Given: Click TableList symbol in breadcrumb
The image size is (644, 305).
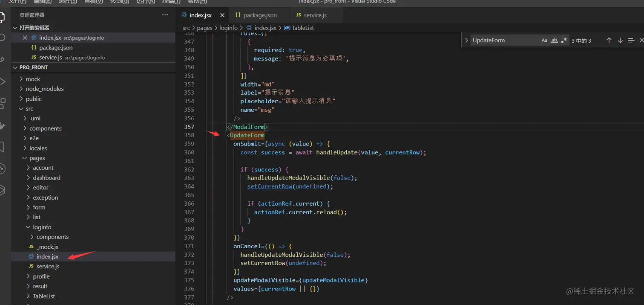Looking at the screenshot, I should [x=303, y=28].
